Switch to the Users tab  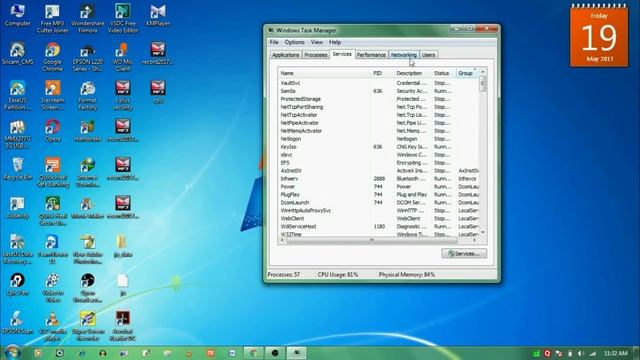click(x=428, y=55)
